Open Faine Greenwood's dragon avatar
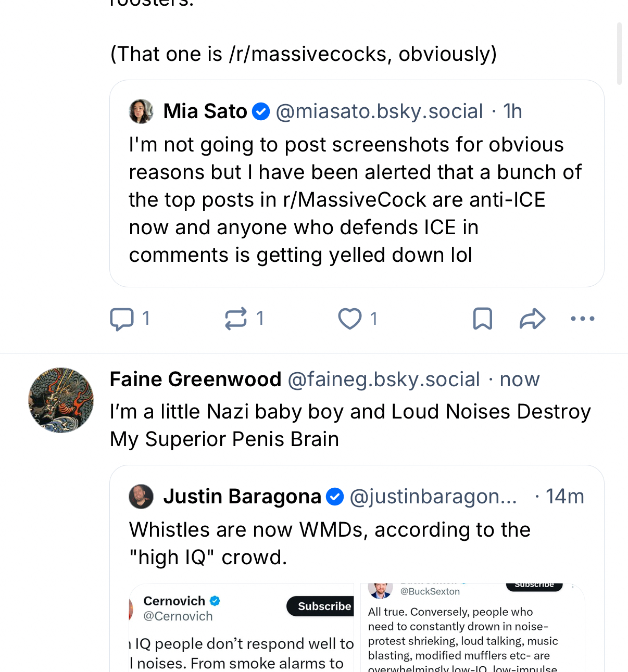 [61, 400]
